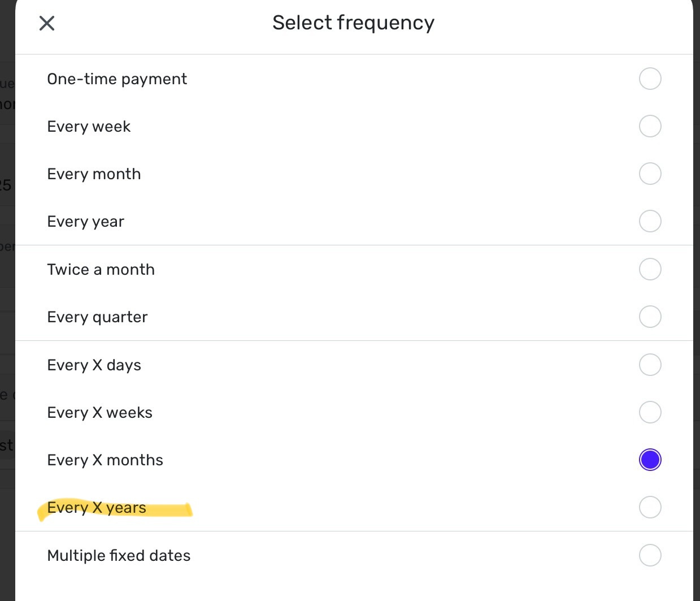This screenshot has height=601, width=700.
Task: Tap the One-time payment label text
Action: tap(117, 79)
